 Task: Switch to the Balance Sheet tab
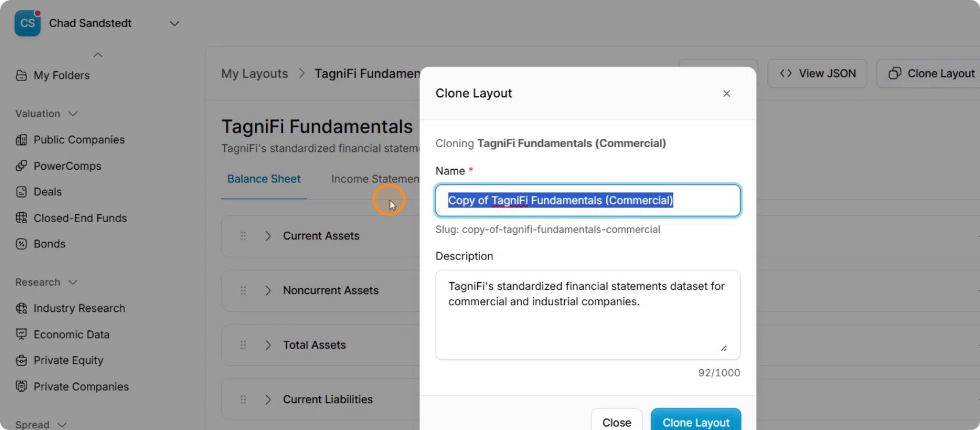[264, 179]
